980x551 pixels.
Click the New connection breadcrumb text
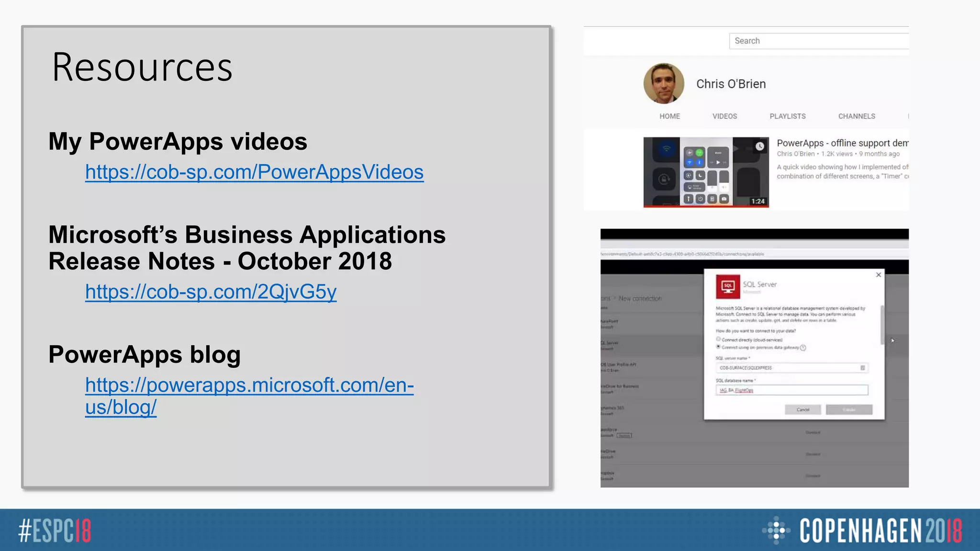click(x=640, y=298)
